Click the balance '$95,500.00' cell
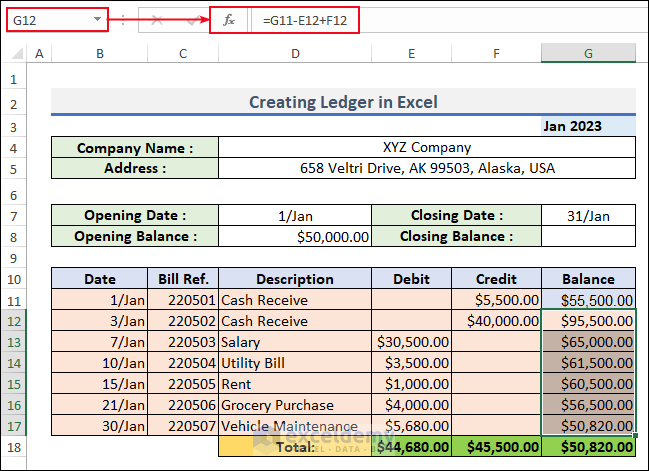 pyautogui.click(x=588, y=321)
